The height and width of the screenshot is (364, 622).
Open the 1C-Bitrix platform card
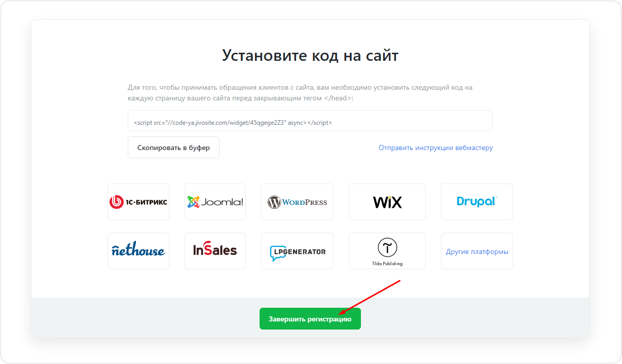(x=138, y=202)
